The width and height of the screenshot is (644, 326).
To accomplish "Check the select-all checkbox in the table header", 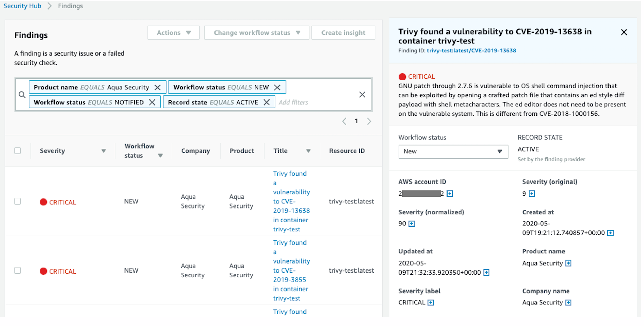I will (17, 150).
